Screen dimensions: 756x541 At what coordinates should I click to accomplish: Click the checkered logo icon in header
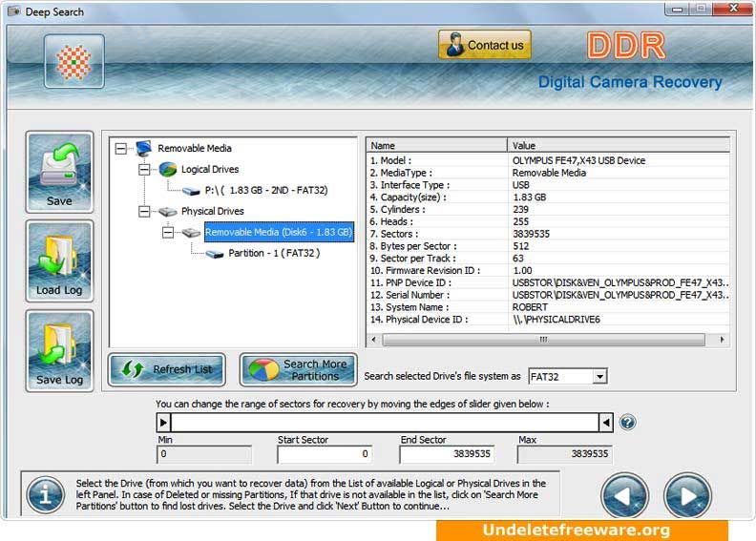pos(74,62)
